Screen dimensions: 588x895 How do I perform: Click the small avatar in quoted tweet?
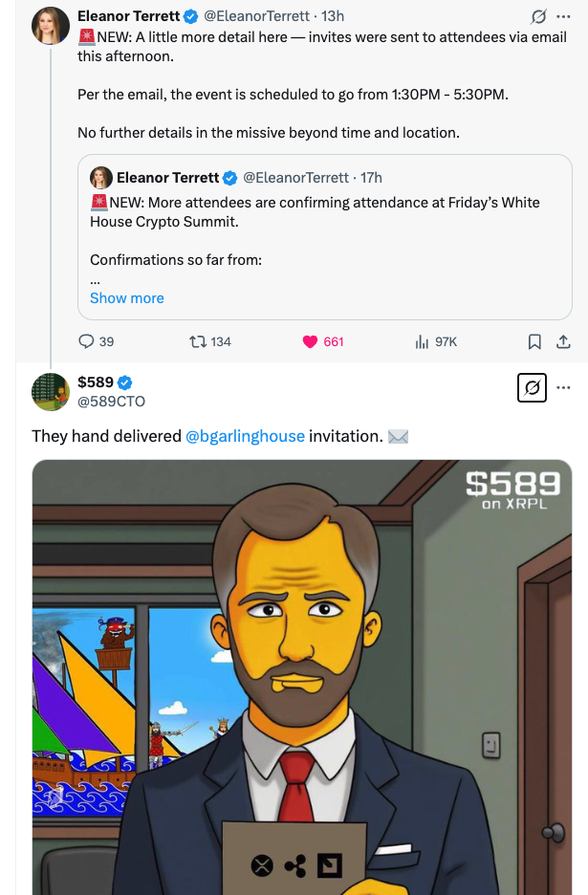click(101, 178)
